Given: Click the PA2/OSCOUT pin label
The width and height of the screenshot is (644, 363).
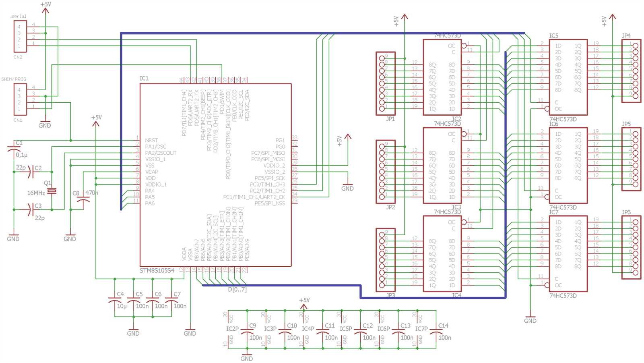Looking at the screenshot, I should (x=161, y=153).
